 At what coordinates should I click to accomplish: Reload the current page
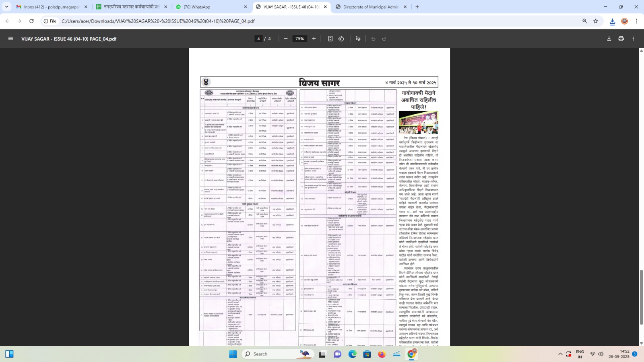[x=31, y=21]
